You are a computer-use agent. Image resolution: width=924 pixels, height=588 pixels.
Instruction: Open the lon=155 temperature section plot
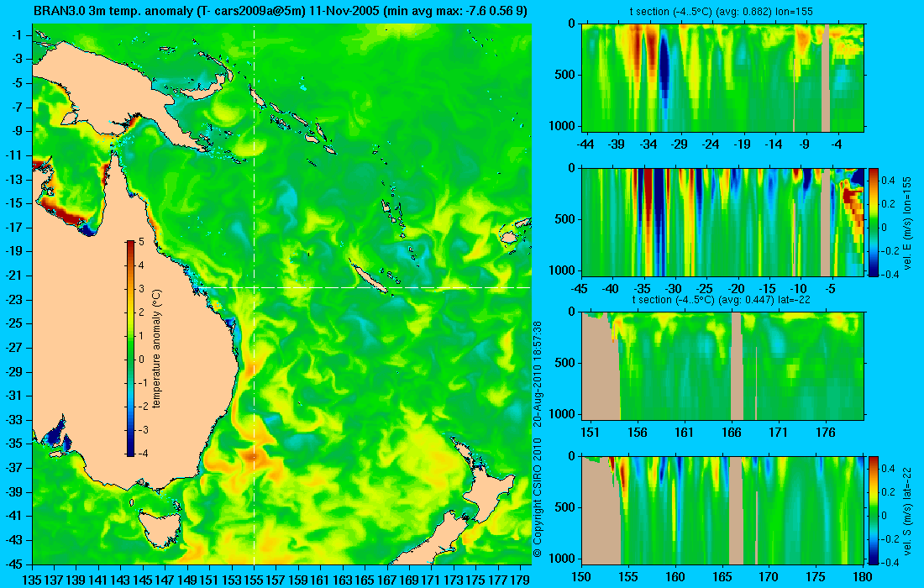723,78
